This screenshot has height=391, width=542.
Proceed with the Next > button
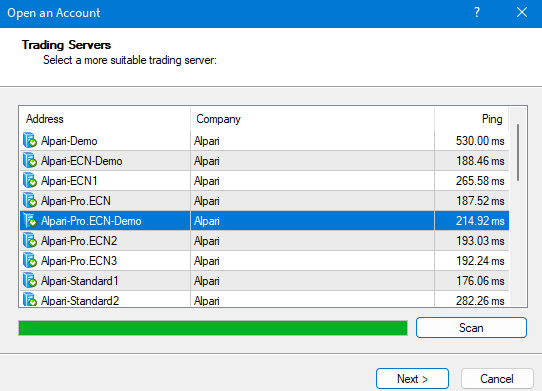point(412,379)
